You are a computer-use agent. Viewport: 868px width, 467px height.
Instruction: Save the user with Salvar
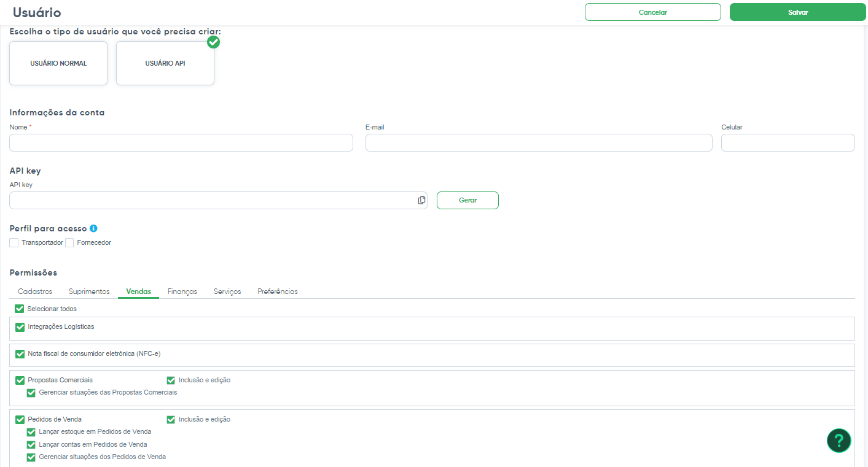[x=798, y=12]
